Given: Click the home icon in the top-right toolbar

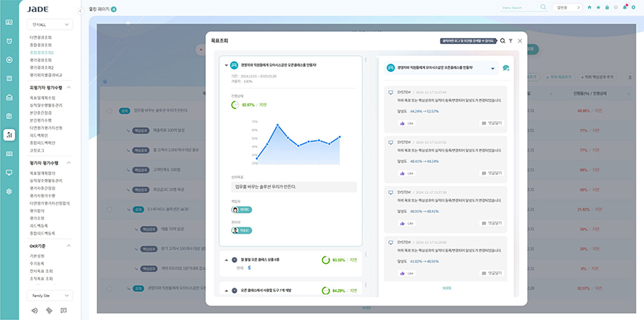Looking at the screenshot, I should click(589, 8).
